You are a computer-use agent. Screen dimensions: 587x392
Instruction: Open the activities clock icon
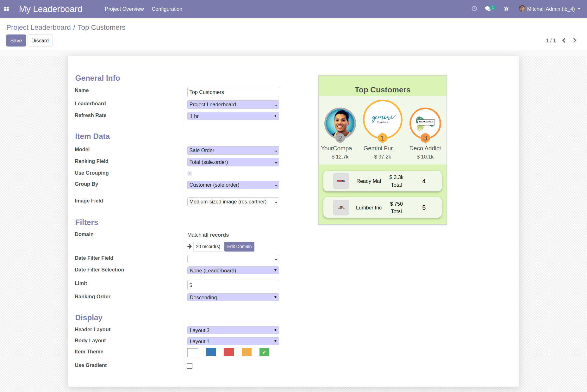(474, 9)
